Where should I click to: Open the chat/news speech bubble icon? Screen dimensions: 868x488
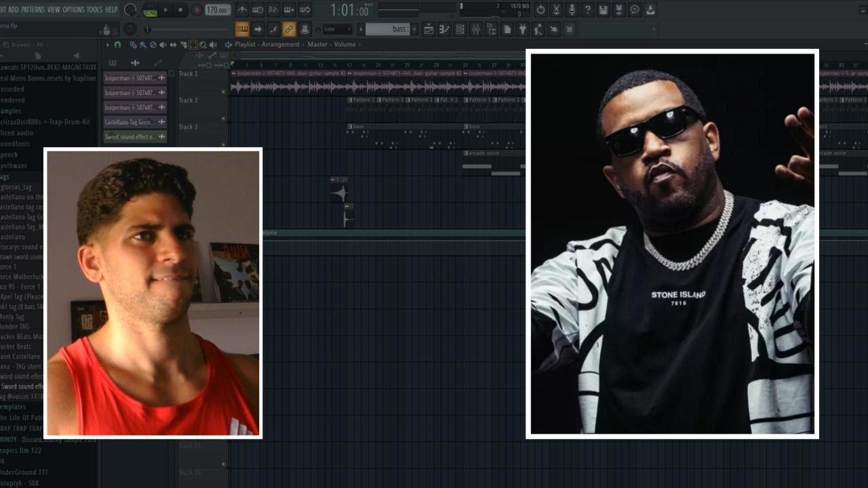[x=635, y=10]
